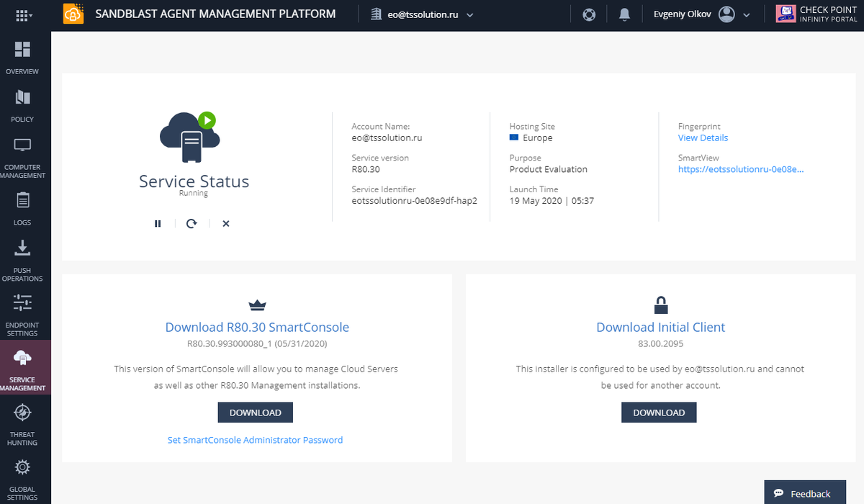Open Global Settings gear
Image resolution: width=864 pixels, height=504 pixels.
coord(22,467)
